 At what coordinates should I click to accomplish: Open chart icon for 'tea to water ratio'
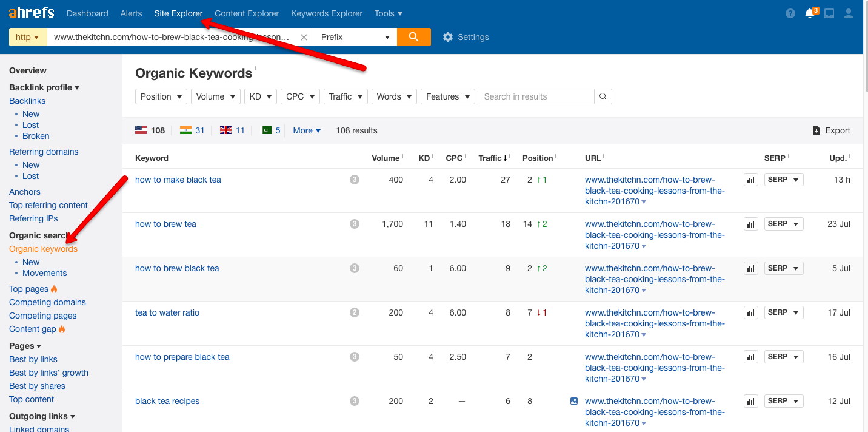click(751, 313)
